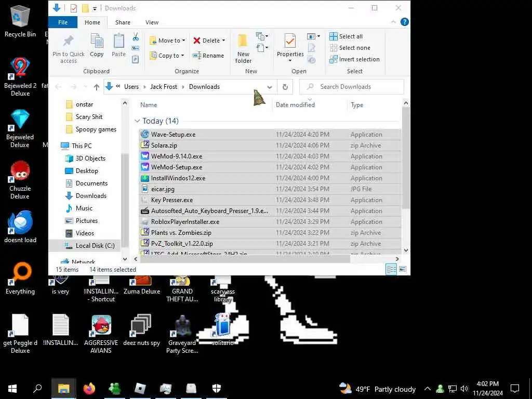Select Local Disk (C:) in navigation pane
Viewport: 532px width, 399px height.
pyautogui.click(x=95, y=245)
